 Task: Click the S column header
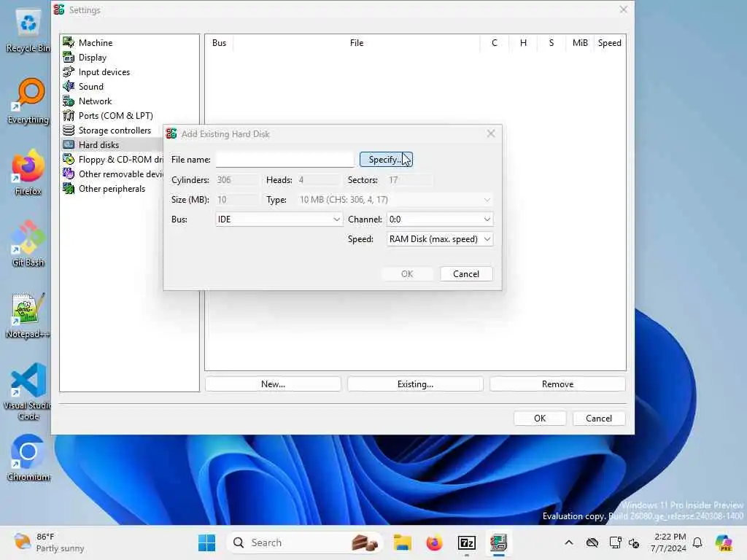[x=551, y=43]
